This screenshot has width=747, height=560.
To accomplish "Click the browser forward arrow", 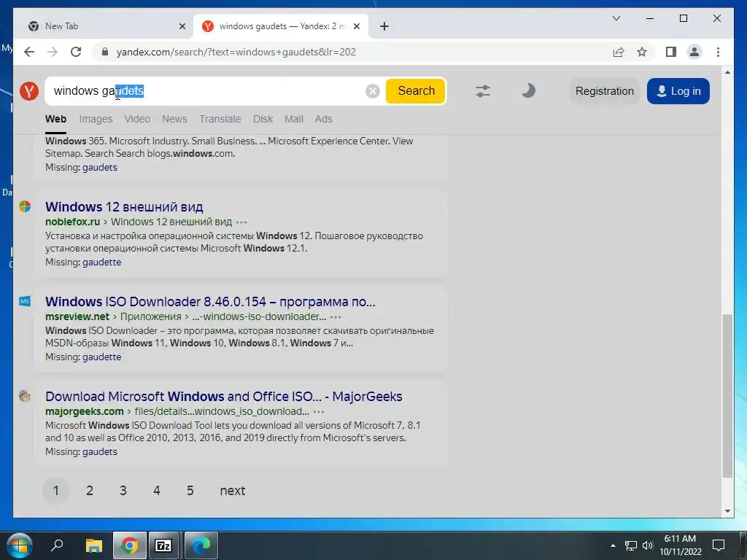I will 53,52.
